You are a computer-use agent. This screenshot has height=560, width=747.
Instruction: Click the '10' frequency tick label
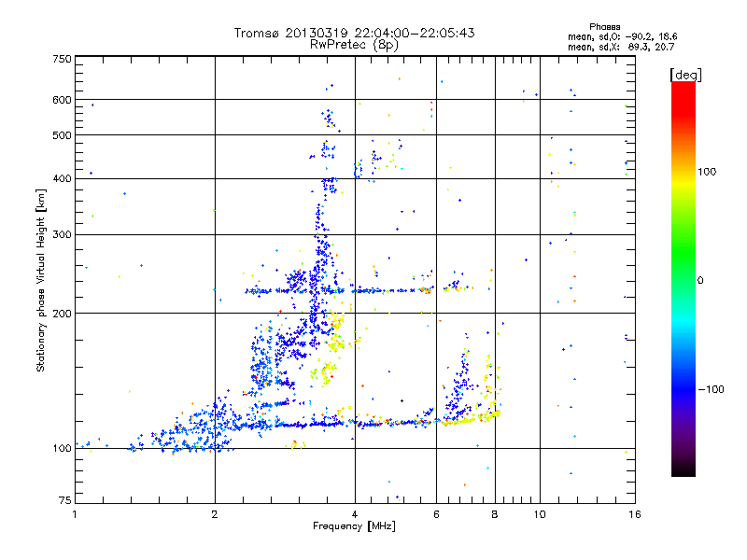click(x=540, y=514)
